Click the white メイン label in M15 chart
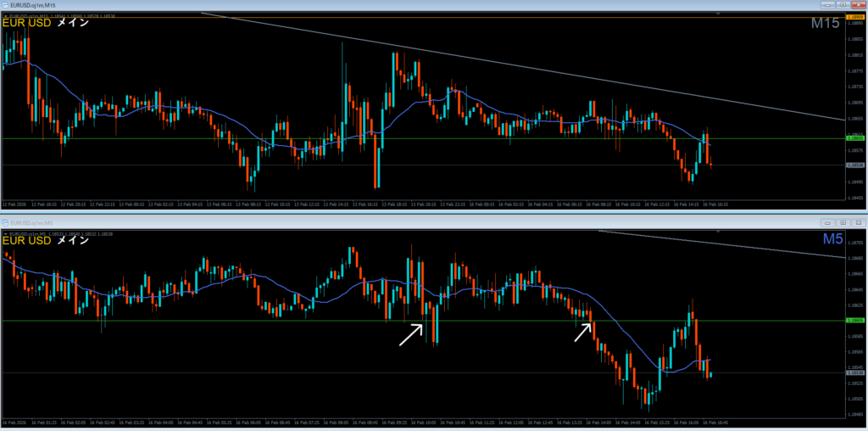868x431 pixels. (73, 24)
